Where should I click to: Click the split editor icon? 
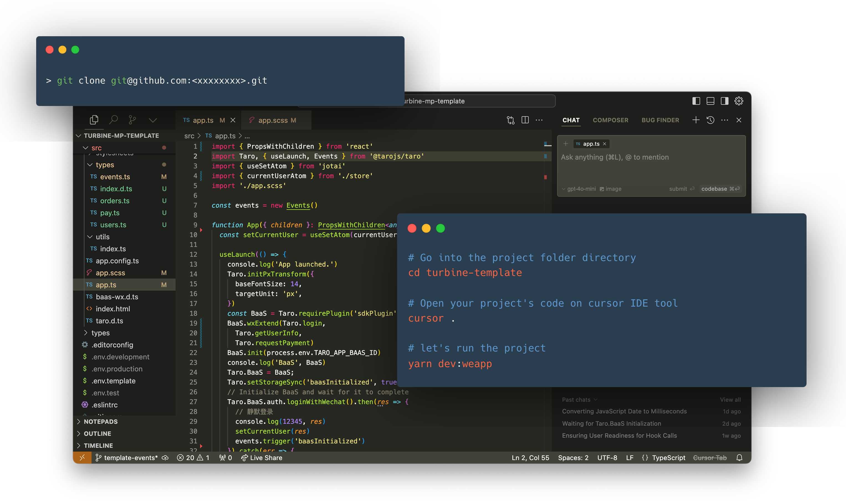coord(525,120)
